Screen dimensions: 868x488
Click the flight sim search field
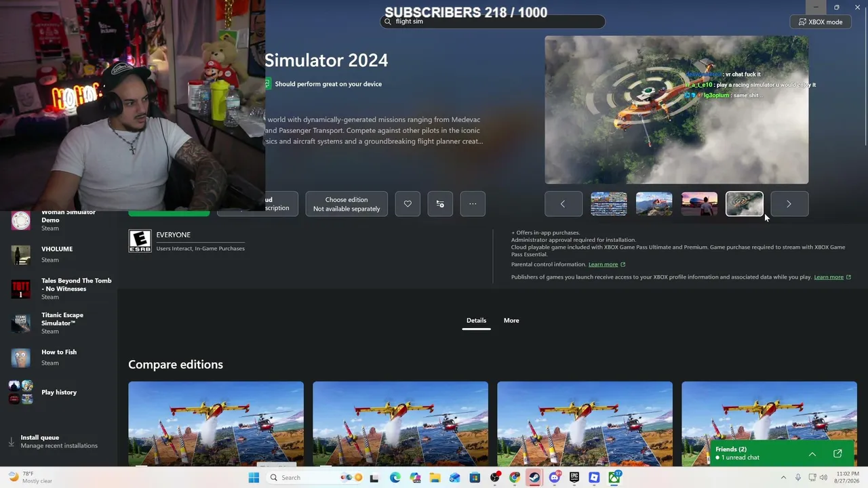point(493,22)
